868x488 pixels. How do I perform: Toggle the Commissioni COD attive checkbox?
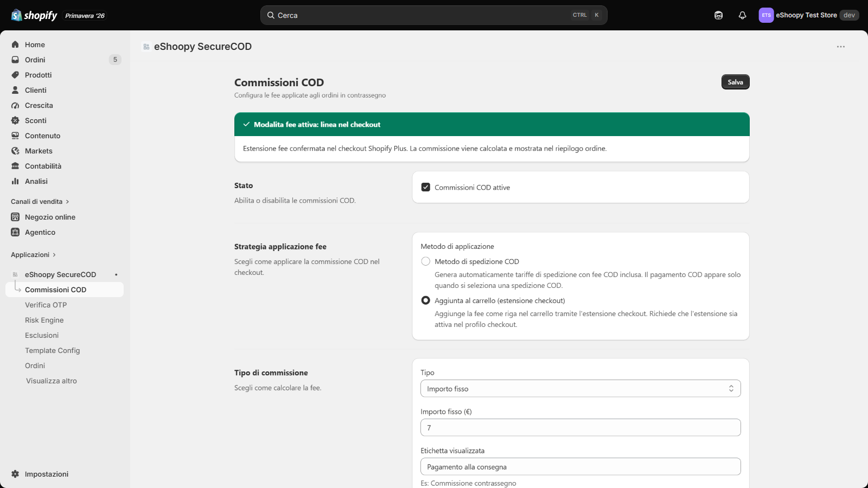[426, 187]
